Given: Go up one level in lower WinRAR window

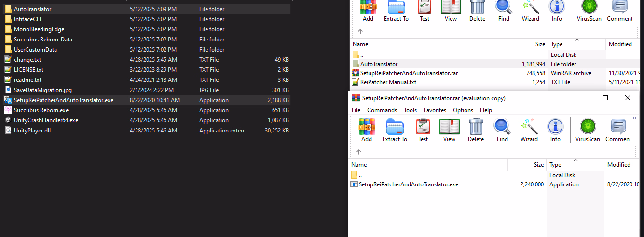Looking at the screenshot, I should coord(358,152).
